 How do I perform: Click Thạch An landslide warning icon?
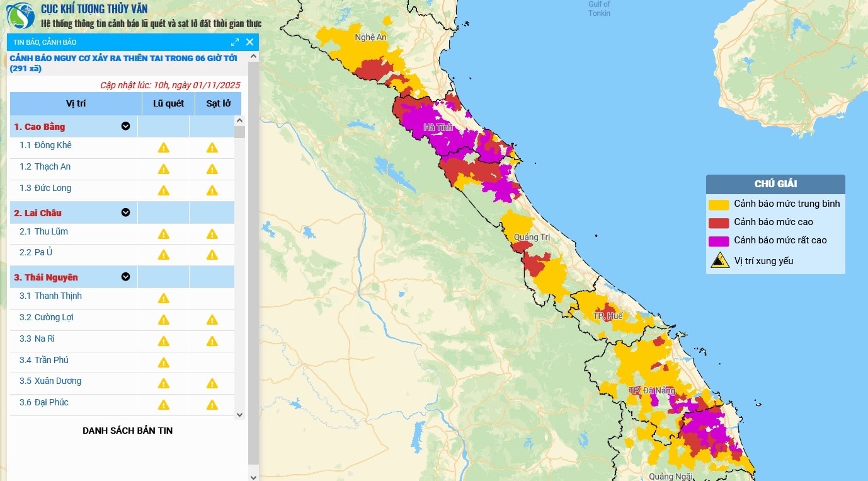pyautogui.click(x=212, y=169)
